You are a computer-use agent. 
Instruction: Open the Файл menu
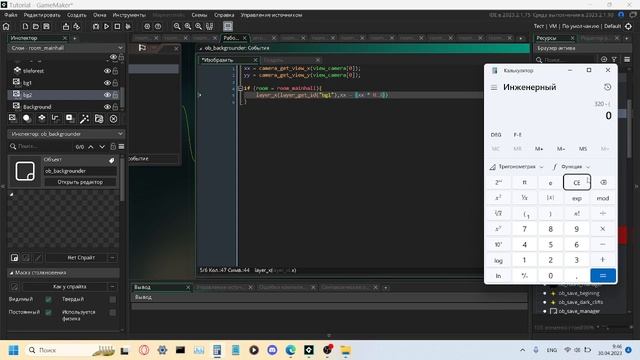point(11,15)
